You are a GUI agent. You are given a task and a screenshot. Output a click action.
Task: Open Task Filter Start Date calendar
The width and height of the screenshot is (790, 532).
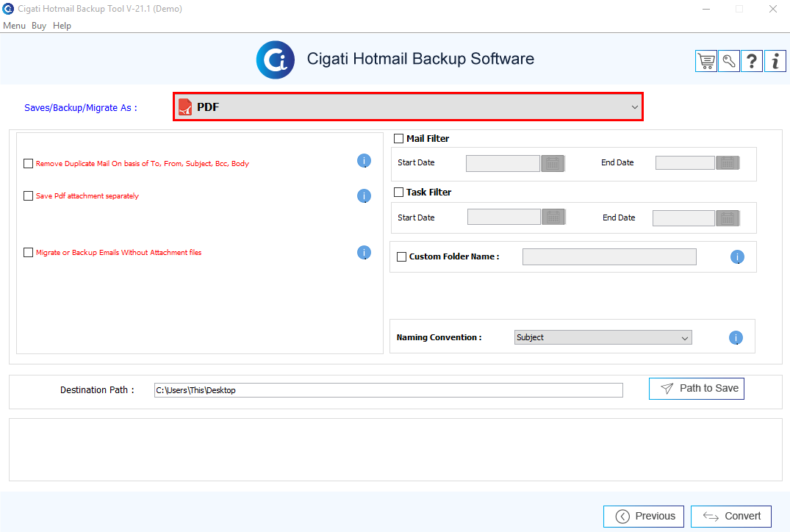pos(553,217)
